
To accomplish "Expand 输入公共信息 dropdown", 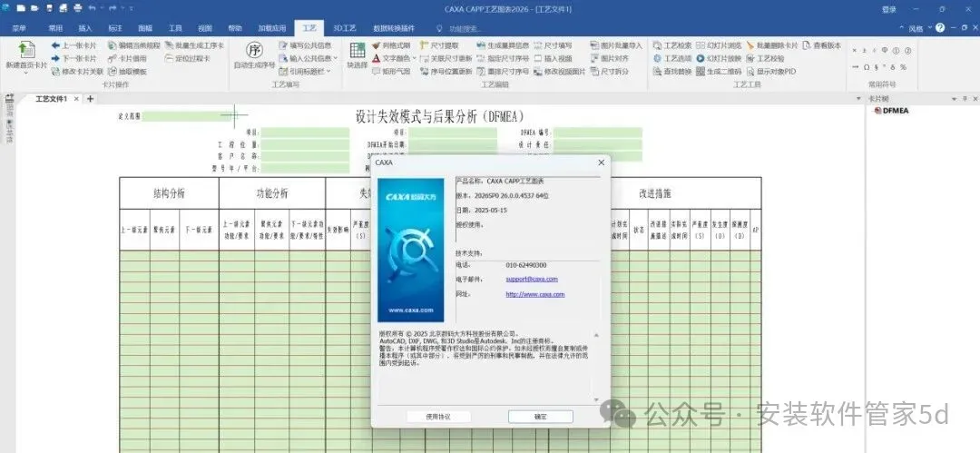I will coord(336,58).
